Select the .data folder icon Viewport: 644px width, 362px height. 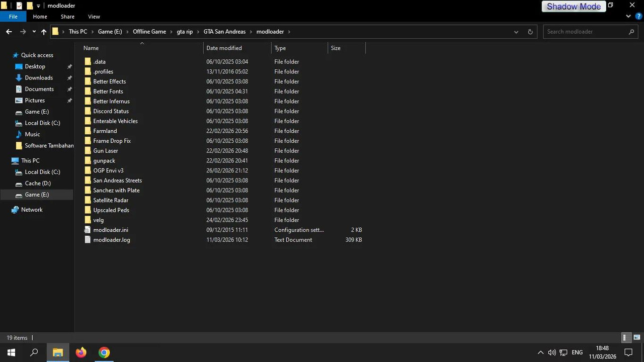pos(88,62)
